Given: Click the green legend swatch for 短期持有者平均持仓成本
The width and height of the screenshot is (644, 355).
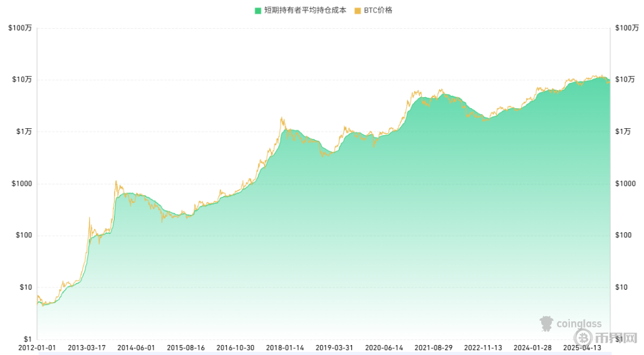Looking at the screenshot, I should point(258,11).
